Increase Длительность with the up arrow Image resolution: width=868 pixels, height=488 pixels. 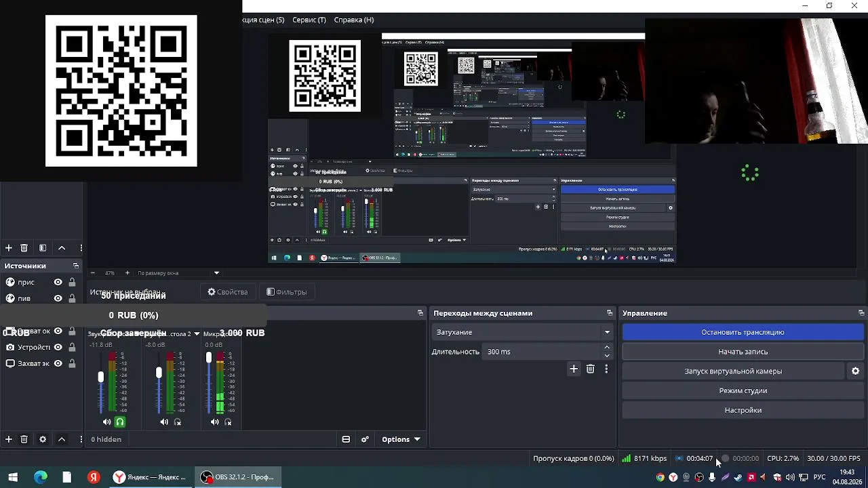607,348
